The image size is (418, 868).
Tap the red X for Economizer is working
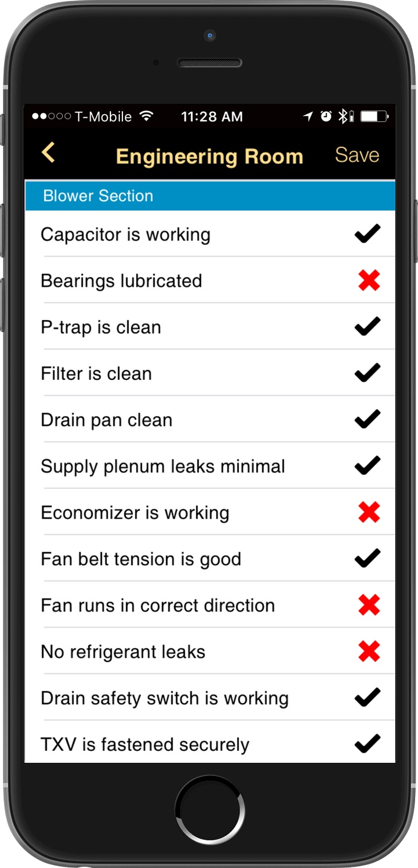(368, 512)
